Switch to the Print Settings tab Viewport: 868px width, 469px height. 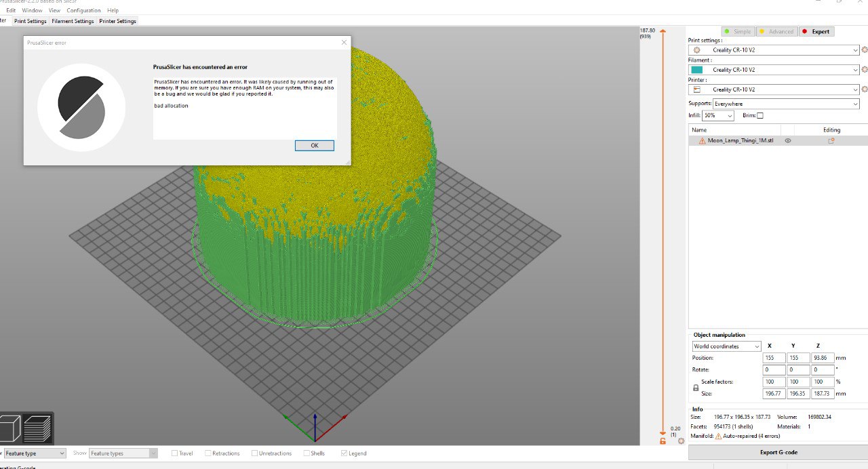tap(31, 21)
